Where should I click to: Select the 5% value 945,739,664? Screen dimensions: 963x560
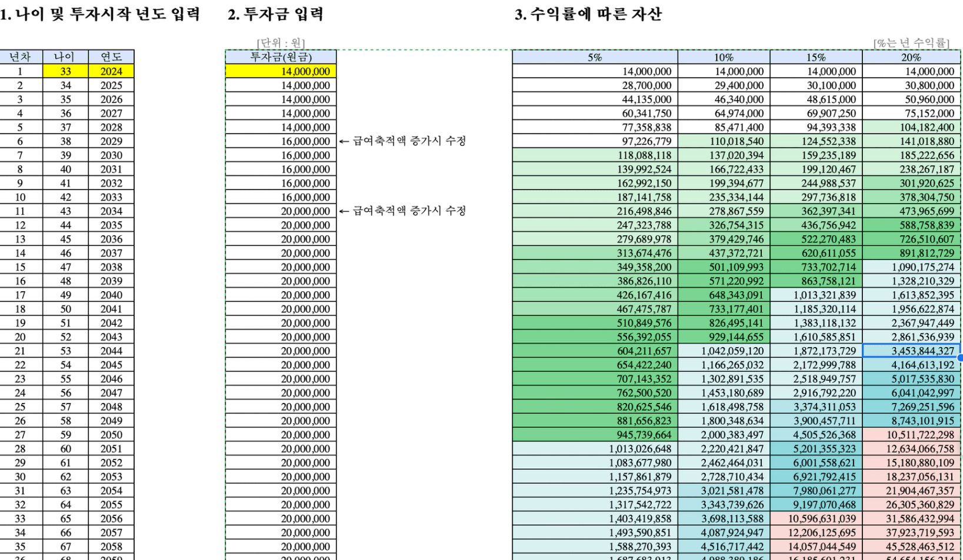point(595,435)
